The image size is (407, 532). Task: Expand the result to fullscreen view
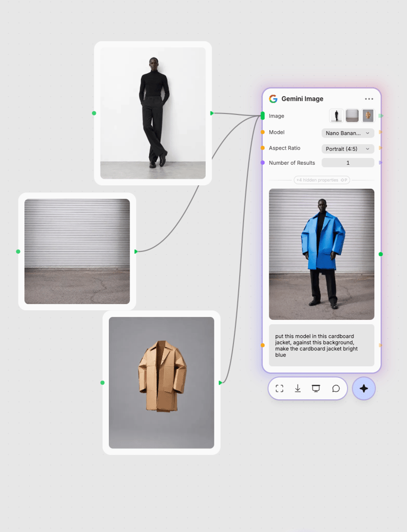pyautogui.click(x=279, y=389)
